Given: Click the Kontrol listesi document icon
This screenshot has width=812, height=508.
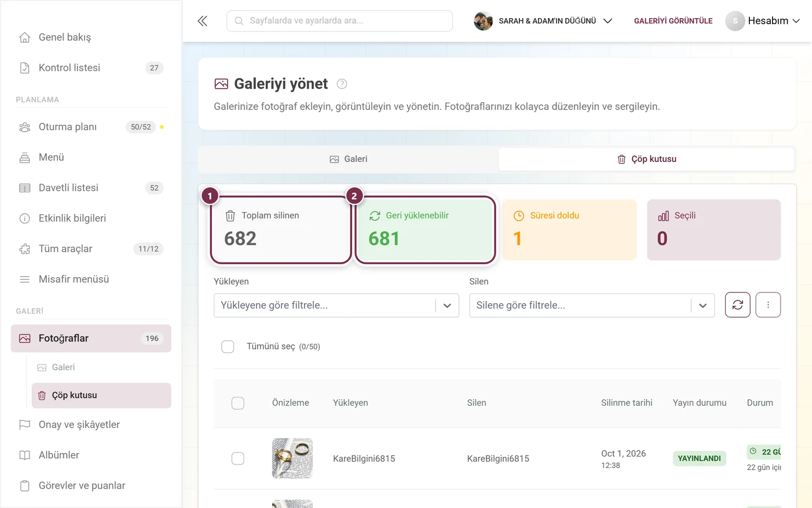Looking at the screenshot, I should click(x=25, y=68).
